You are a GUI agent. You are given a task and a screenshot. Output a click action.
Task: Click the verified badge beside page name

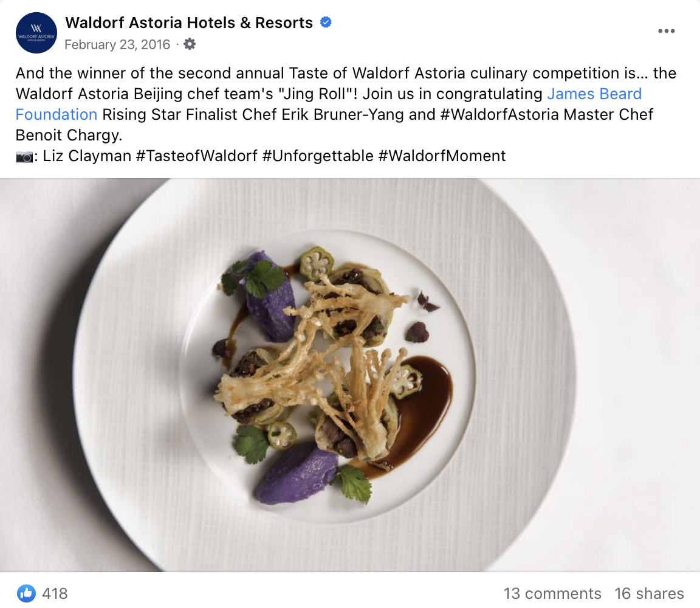[326, 22]
